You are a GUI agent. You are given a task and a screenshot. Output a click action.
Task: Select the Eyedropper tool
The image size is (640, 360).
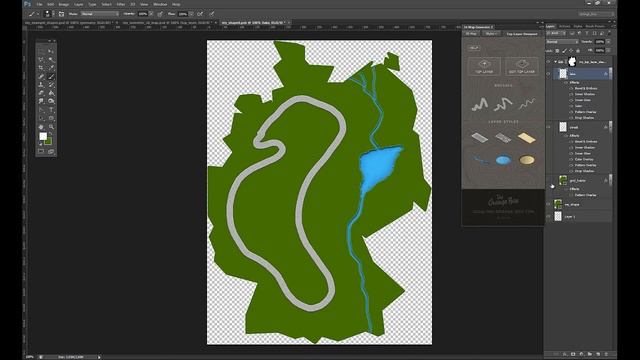51,68
